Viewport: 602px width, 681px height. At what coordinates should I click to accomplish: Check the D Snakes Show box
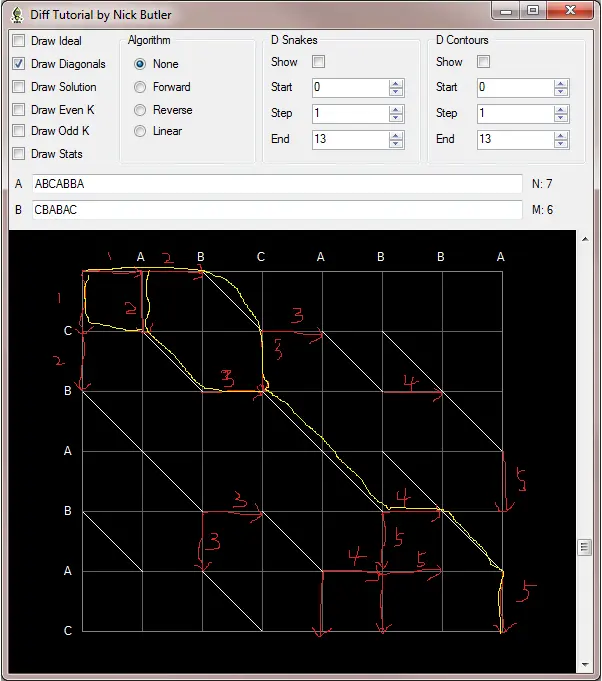[x=318, y=62]
